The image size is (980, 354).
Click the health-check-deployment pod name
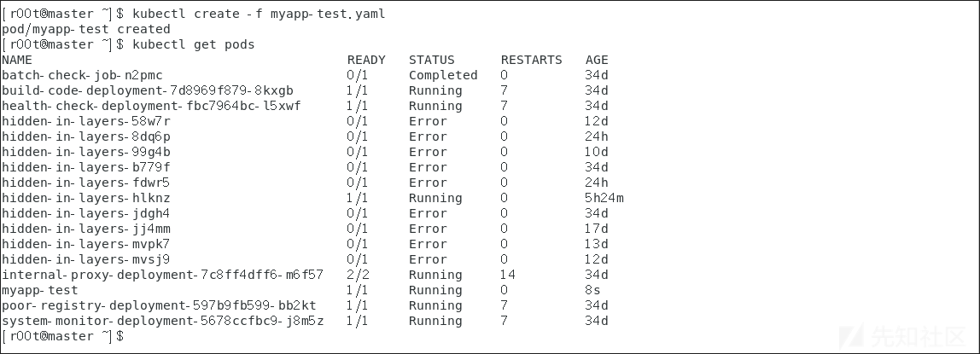[151, 106]
